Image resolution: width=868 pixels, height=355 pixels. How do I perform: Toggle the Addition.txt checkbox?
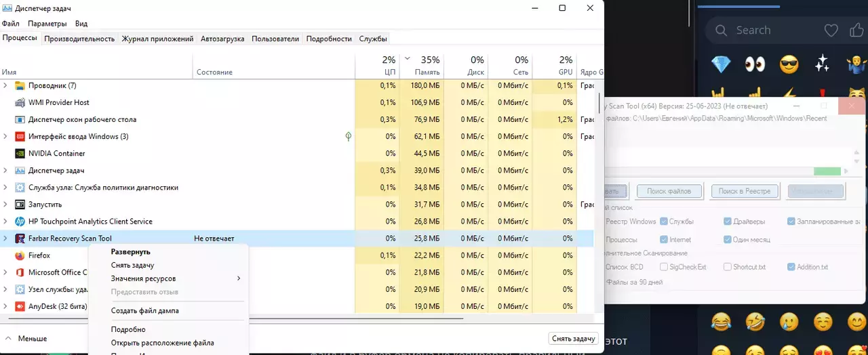(791, 267)
